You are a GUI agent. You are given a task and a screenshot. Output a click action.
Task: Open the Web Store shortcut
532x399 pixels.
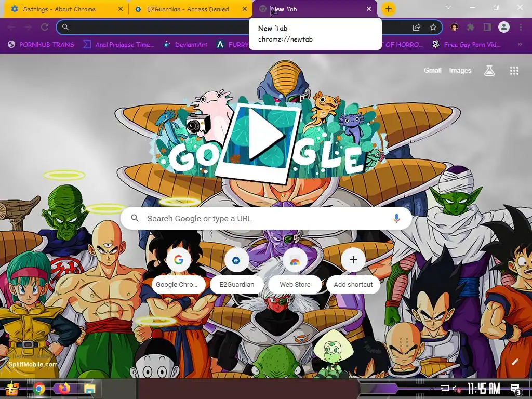pyautogui.click(x=295, y=271)
